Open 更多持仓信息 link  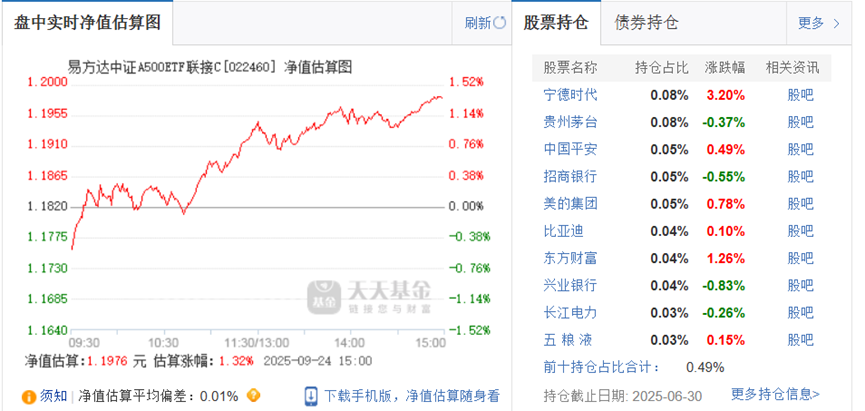pyautogui.click(x=775, y=394)
